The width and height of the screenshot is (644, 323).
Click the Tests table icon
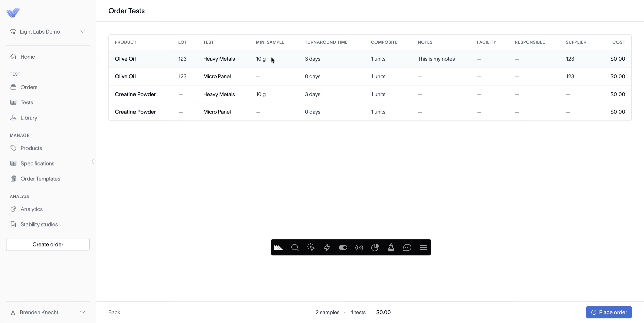13,102
